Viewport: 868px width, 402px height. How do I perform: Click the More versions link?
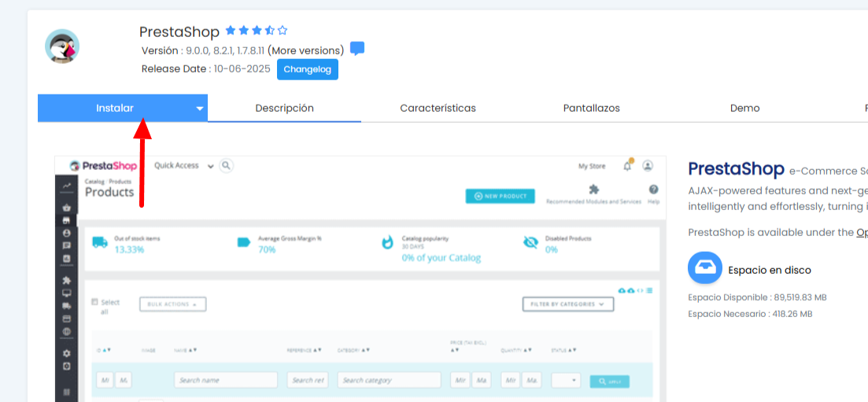(x=305, y=50)
